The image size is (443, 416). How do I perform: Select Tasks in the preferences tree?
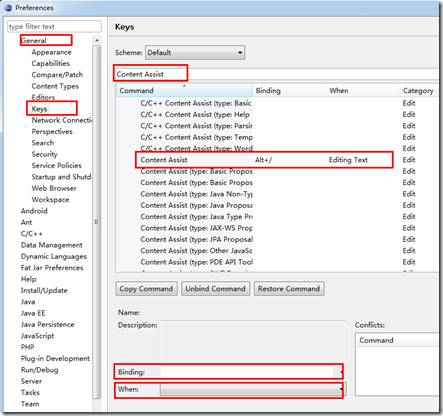[x=30, y=392]
